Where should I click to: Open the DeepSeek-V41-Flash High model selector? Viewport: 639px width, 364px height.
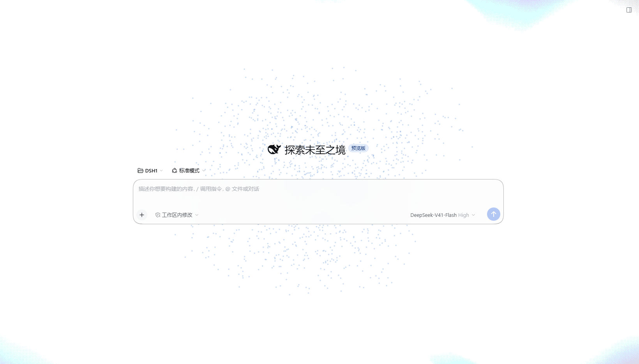tap(443, 215)
